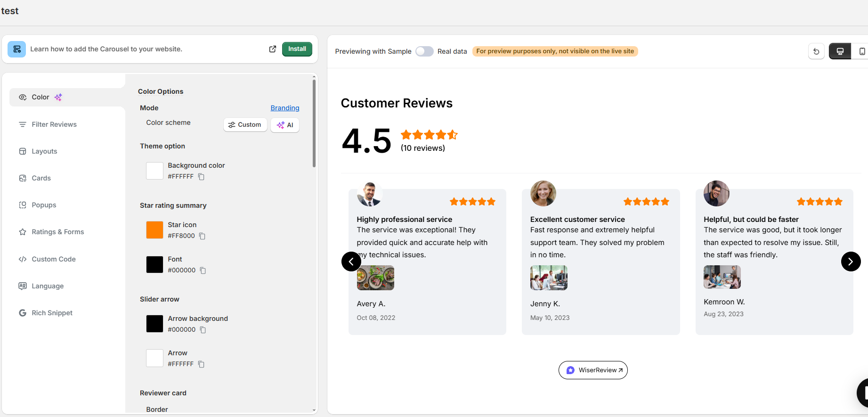Go to previous carousel slide

tap(351, 262)
